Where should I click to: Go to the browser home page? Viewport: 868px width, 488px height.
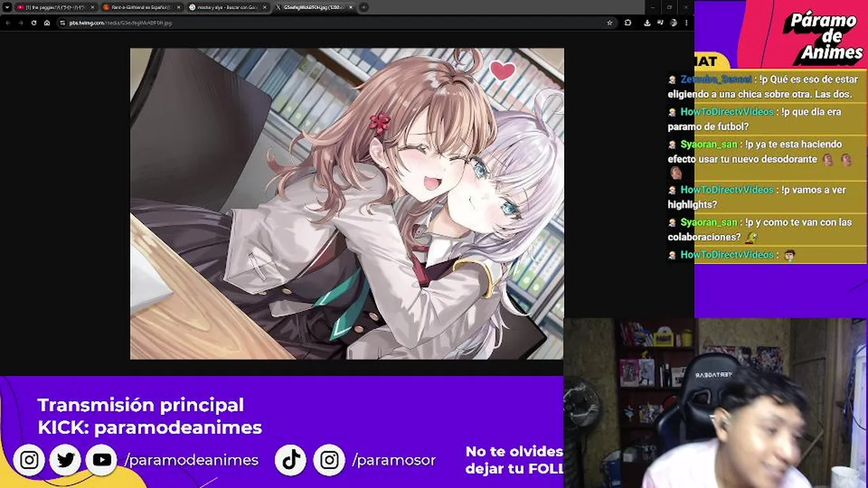(47, 22)
